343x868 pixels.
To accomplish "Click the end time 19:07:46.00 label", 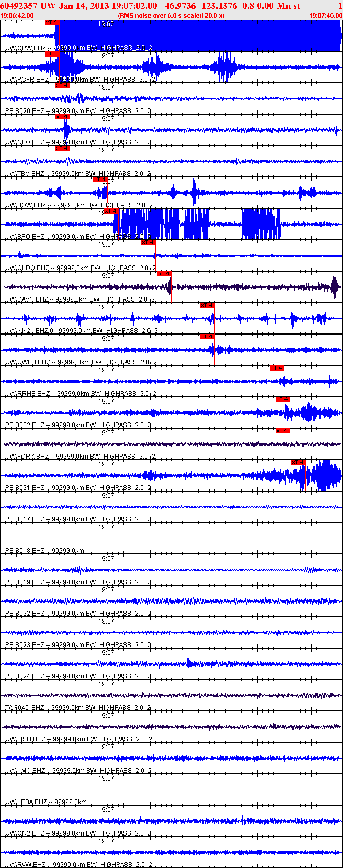I will click(326, 16).
